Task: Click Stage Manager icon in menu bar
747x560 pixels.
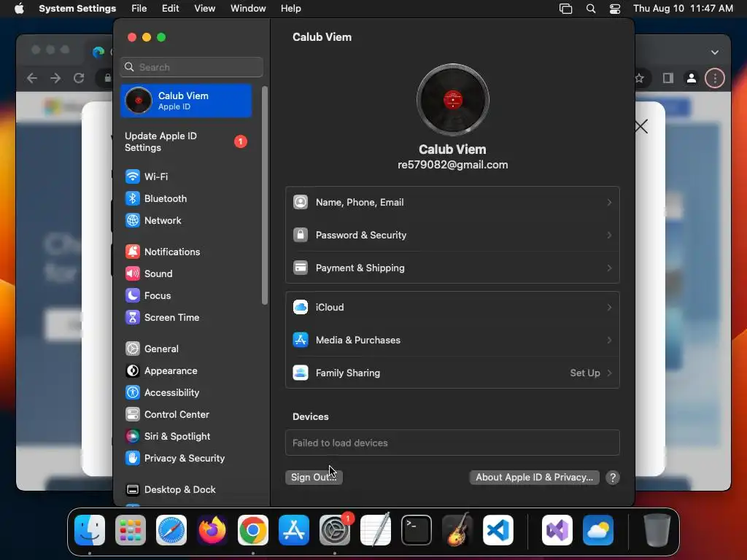Action: tap(565, 9)
